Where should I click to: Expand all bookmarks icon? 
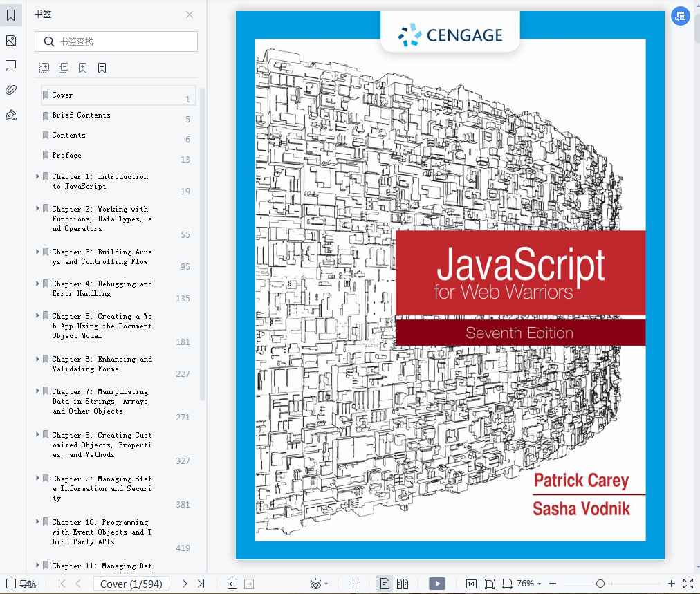tap(44, 68)
